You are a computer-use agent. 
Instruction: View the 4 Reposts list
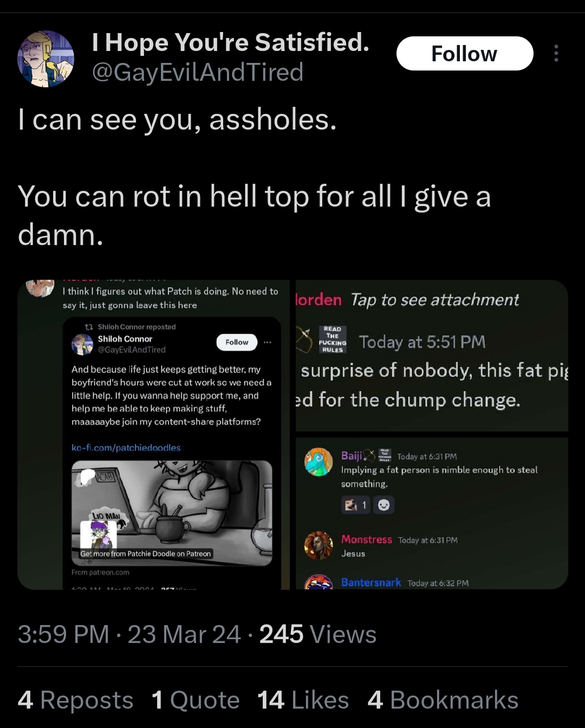[75, 700]
